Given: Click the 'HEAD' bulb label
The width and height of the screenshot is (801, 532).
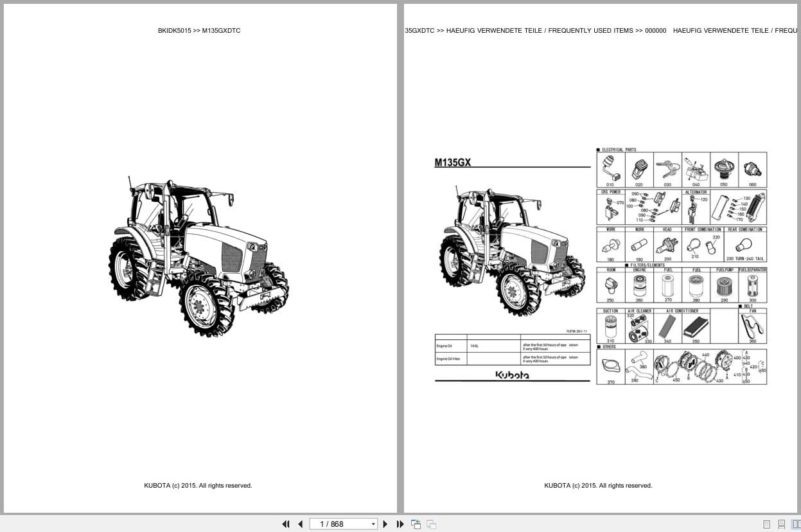Looking at the screenshot, I should [x=667, y=229].
